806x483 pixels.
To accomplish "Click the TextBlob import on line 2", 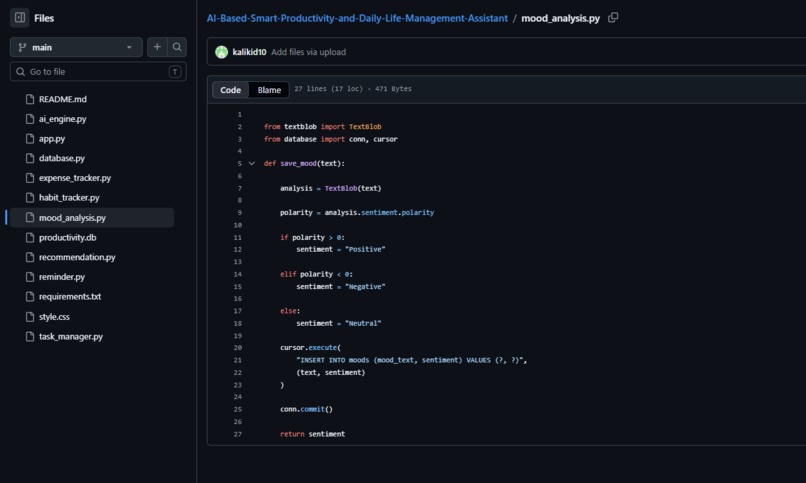I will (365, 126).
